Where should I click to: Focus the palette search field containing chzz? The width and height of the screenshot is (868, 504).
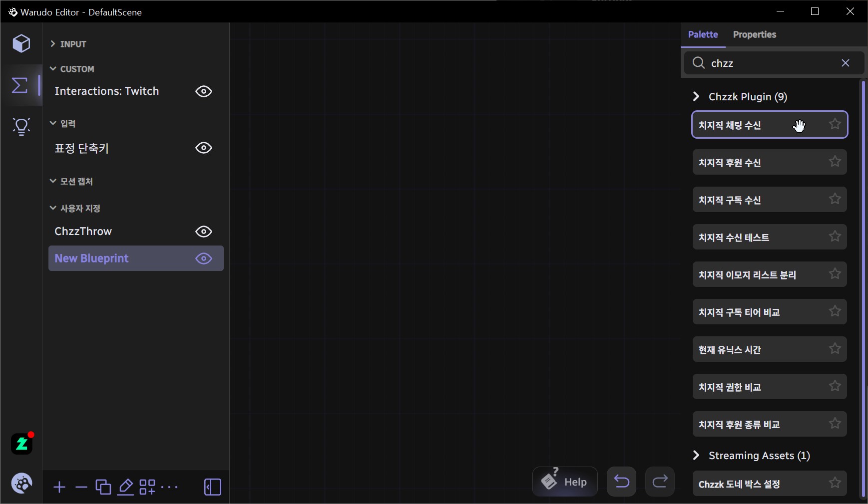coord(774,63)
